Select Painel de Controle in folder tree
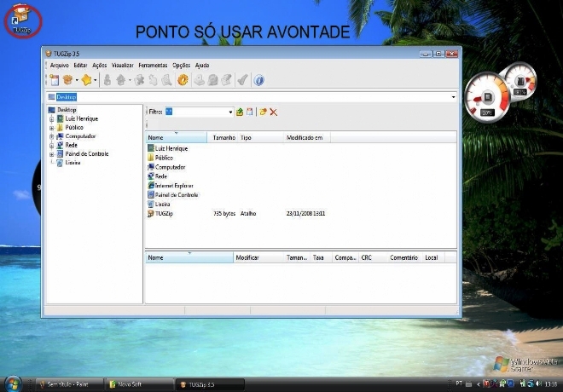 (x=86, y=153)
